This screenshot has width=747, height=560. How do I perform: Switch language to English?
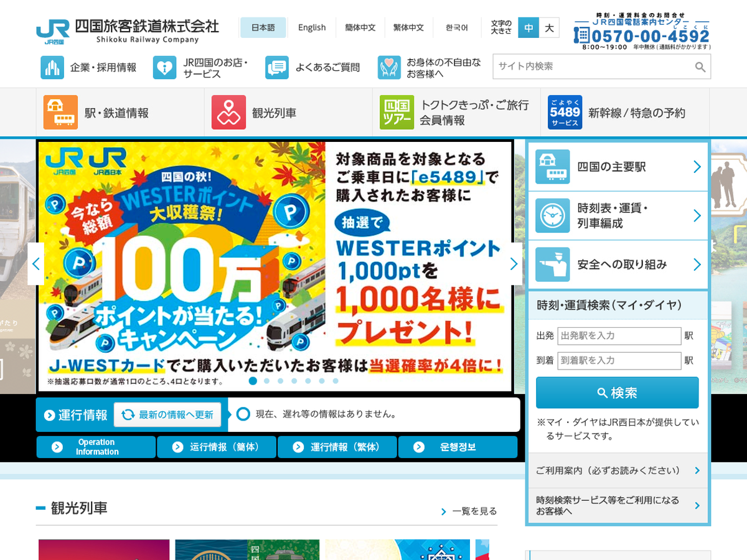pos(312,28)
